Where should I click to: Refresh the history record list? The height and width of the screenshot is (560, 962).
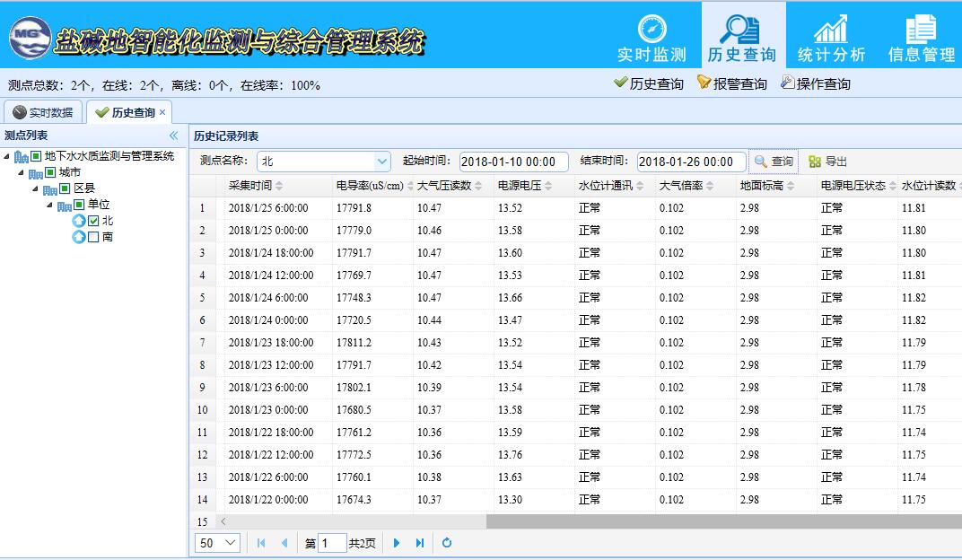[447, 543]
